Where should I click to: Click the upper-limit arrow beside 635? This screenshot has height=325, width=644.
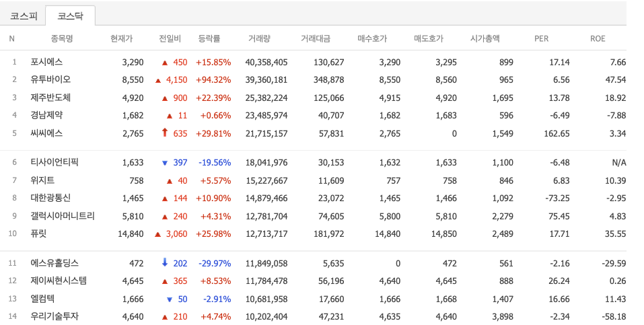click(x=165, y=133)
